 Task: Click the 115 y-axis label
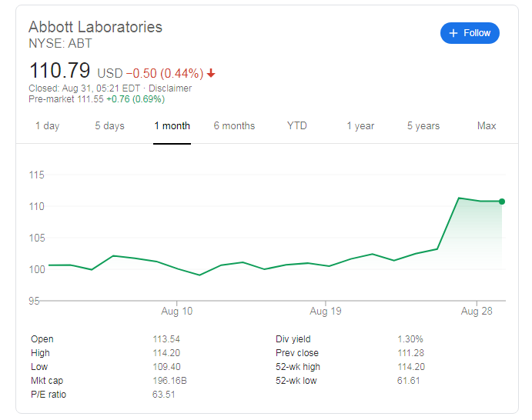click(x=37, y=175)
